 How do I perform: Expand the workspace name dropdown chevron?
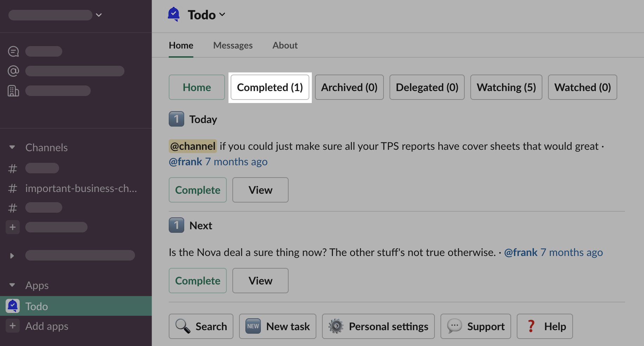pyautogui.click(x=99, y=15)
